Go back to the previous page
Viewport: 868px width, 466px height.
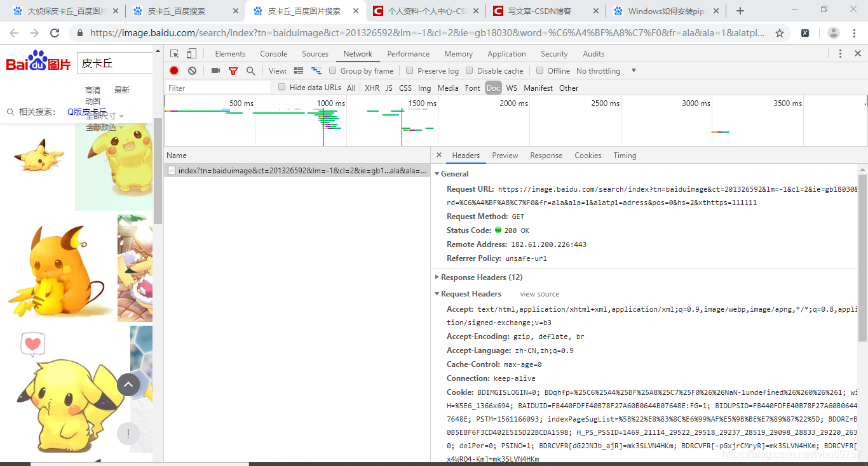(15, 33)
